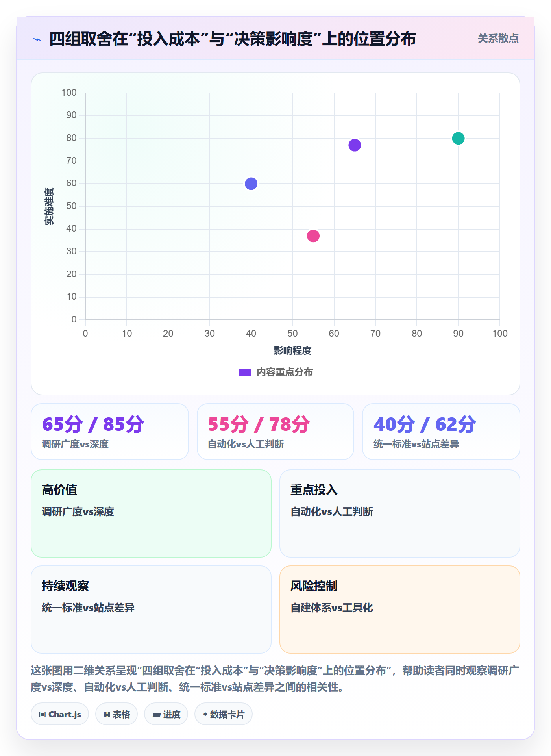Open the 40分 / 62分 stat card

tap(441, 432)
